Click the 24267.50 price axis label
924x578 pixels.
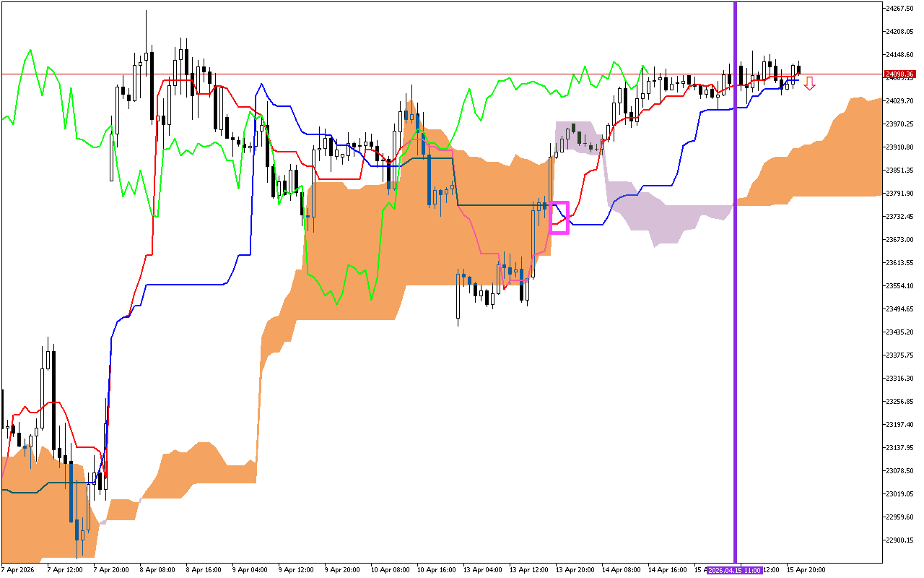click(899, 9)
